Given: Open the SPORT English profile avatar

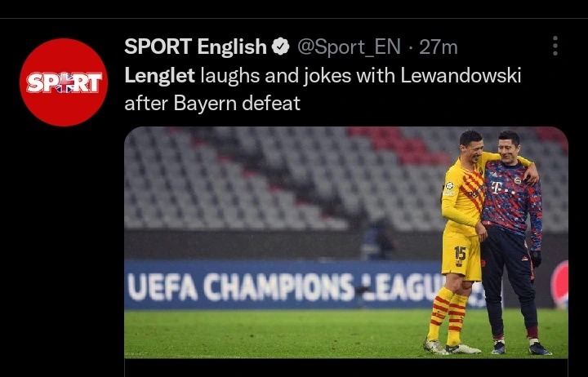Looking at the screenshot, I should click(x=64, y=82).
